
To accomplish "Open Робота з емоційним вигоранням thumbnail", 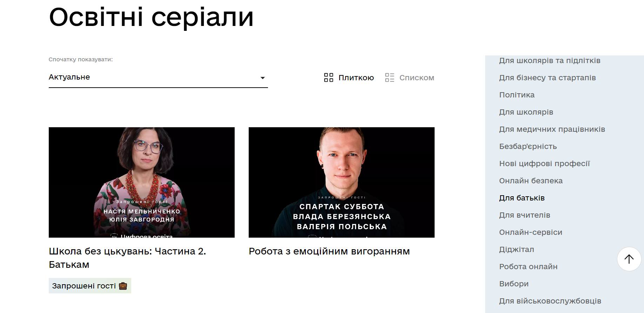I will [342, 182].
